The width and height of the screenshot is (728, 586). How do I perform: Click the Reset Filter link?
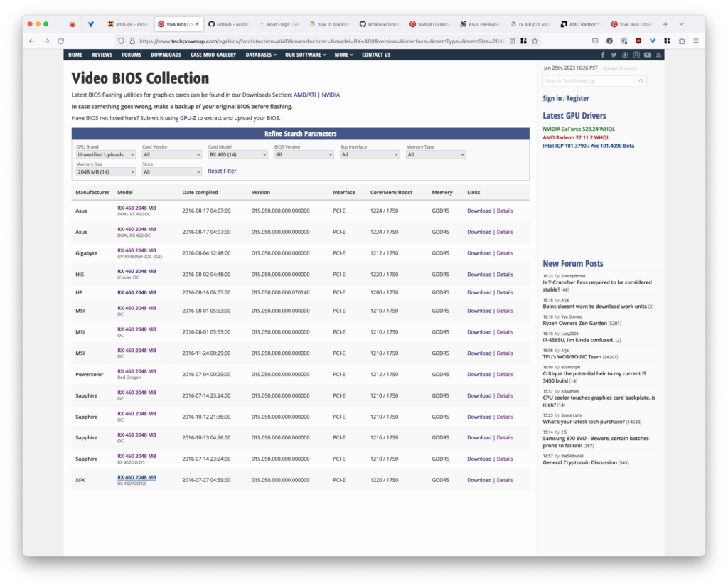coord(222,171)
